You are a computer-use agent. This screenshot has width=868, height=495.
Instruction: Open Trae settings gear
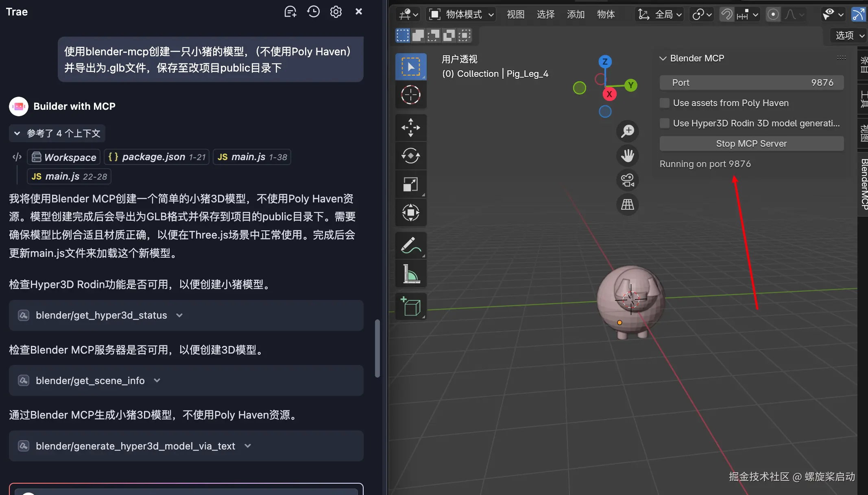(x=336, y=12)
